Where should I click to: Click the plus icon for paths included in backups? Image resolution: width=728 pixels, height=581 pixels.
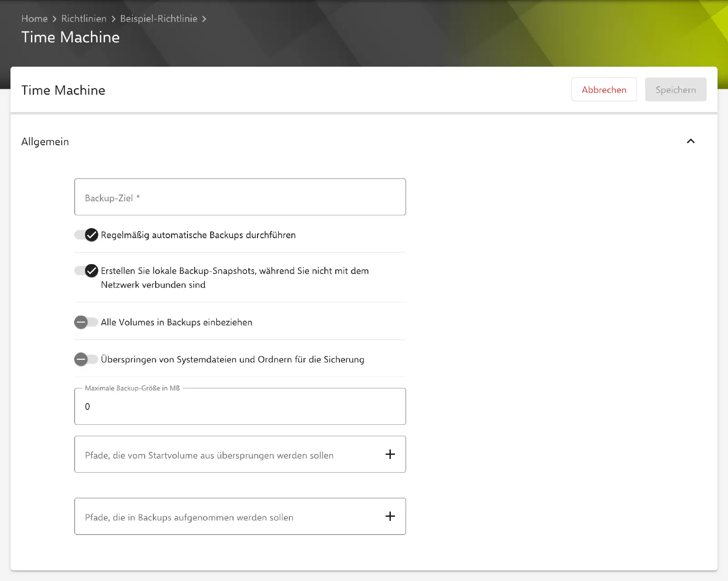point(390,516)
